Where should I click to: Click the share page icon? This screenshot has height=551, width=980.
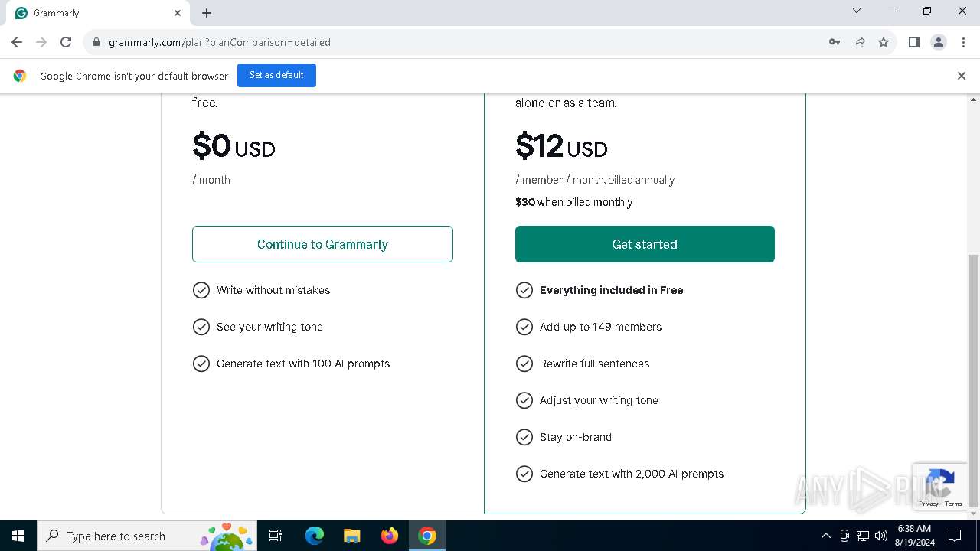tap(859, 42)
